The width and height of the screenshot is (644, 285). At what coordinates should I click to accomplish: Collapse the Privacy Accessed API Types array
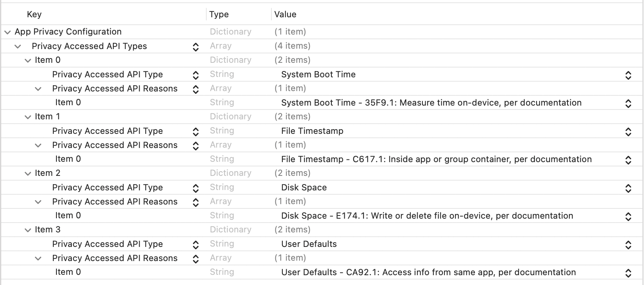(18, 46)
